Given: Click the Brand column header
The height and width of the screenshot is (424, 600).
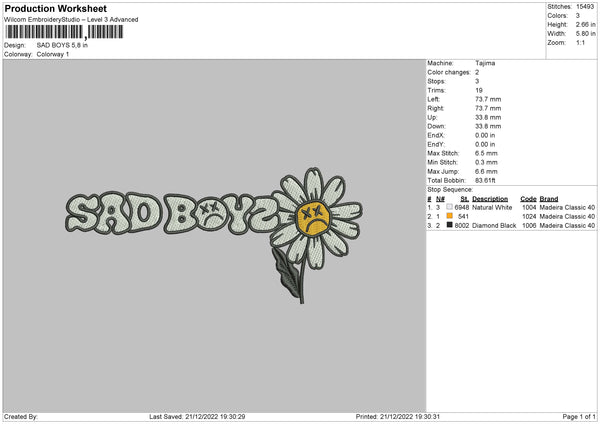Looking at the screenshot, I should (549, 199).
